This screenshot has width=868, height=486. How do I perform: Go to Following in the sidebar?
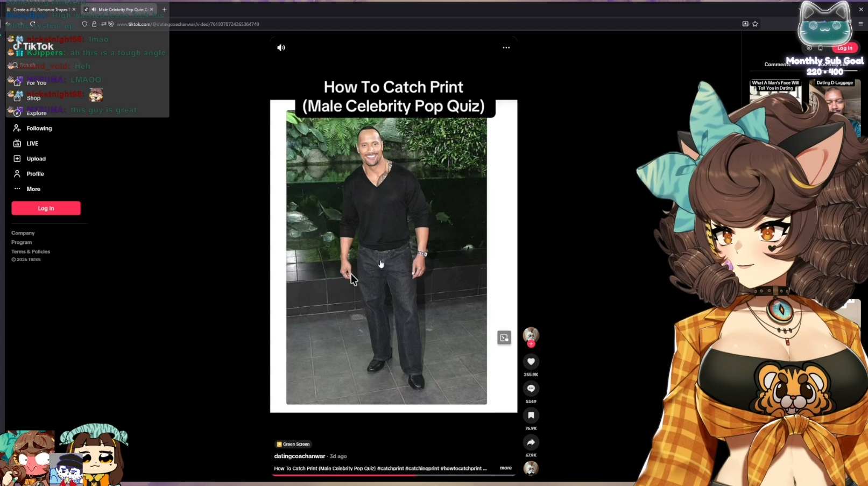pyautogui.click(x=39, y=128)
